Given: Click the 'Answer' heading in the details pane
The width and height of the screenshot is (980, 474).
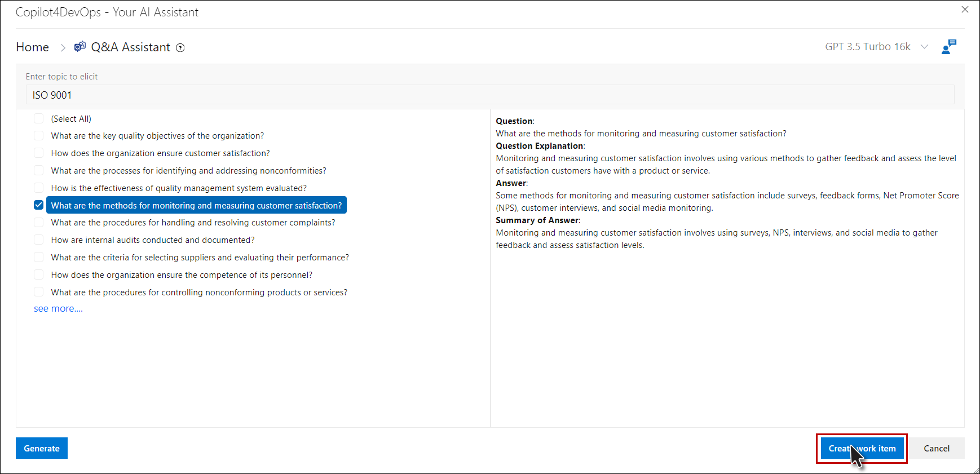Looking at the screenshot, I should pyautogui.click(x=511, y=183).
